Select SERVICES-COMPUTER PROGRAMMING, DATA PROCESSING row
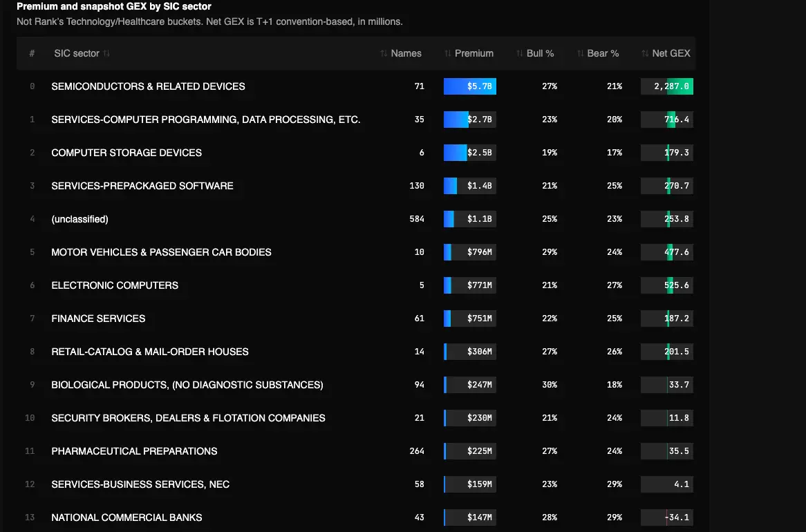This screenshot has width=806, height=532. click(356, 120)
